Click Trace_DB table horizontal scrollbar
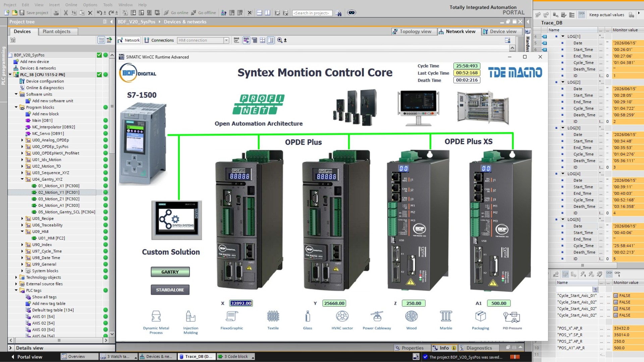Image resolution: width=644 pixels, height=362 pixels. pos(583,265)
